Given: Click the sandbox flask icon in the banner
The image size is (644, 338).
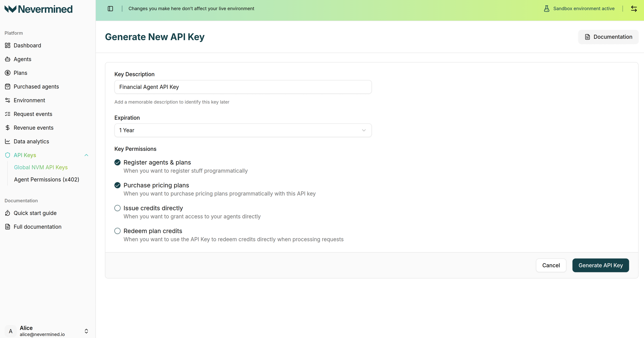Looking at the screenshot, I should tap(546, 8).
